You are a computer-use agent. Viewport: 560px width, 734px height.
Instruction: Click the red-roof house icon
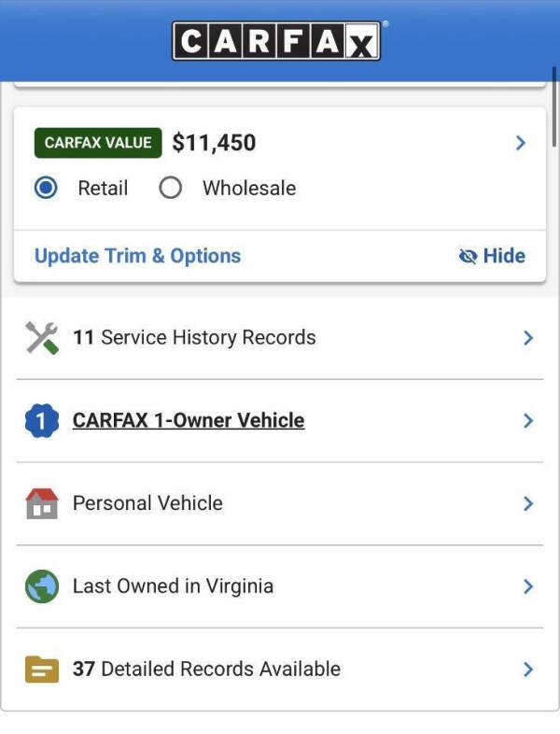(x=42, y=503)
